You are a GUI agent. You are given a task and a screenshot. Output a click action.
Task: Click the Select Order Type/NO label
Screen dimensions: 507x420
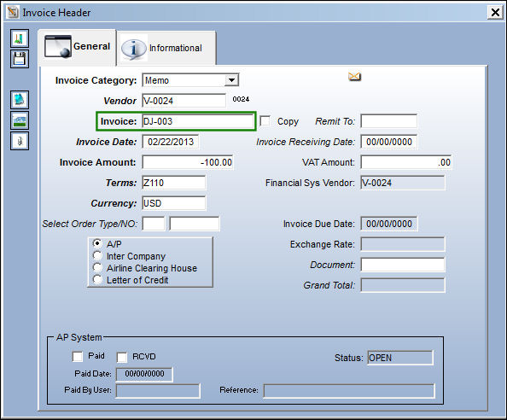click(90, 224)
